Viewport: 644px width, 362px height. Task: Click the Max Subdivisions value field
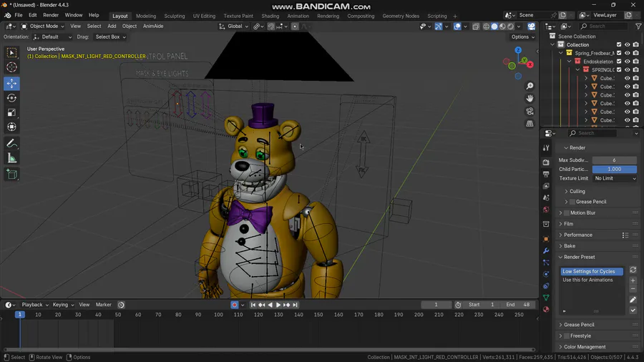(615, 160)
